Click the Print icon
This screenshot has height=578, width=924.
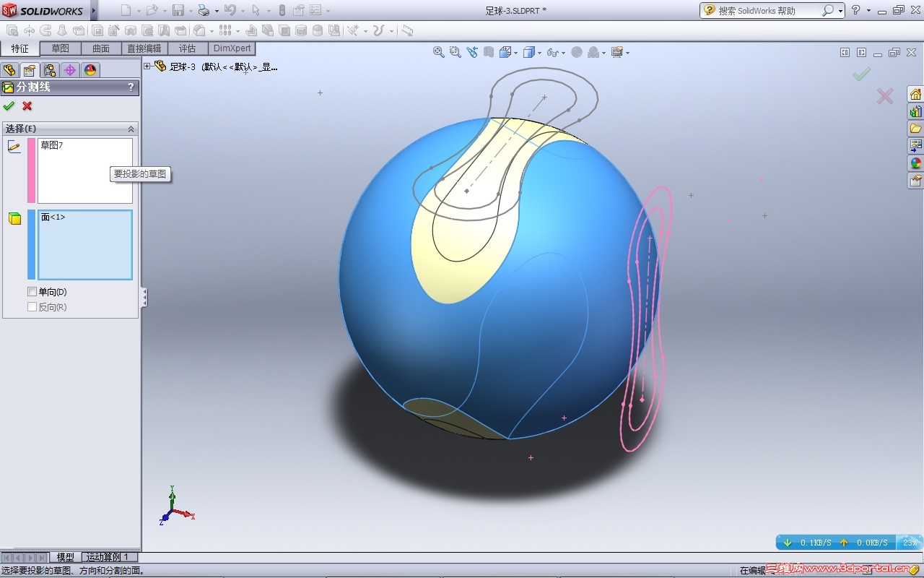[204, 10]
